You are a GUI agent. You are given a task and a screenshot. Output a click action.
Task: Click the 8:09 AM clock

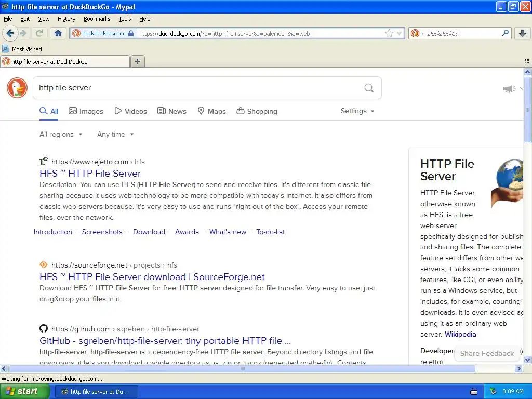pyautogui.click(x=513, y=391)
